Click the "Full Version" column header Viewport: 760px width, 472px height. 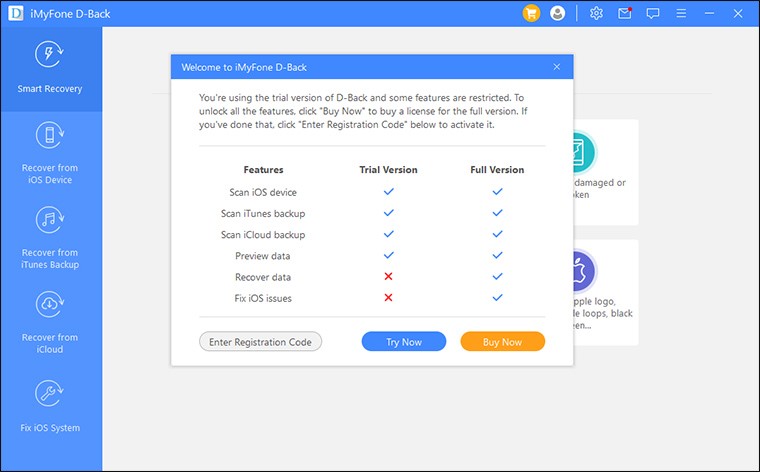click(497, 170)
